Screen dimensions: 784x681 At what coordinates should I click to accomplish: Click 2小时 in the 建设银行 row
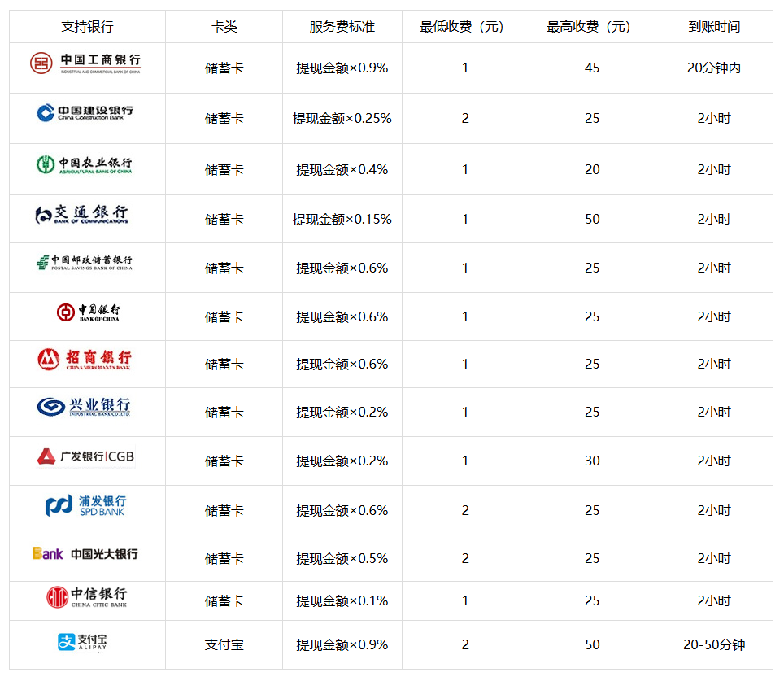tap(714, 119)
